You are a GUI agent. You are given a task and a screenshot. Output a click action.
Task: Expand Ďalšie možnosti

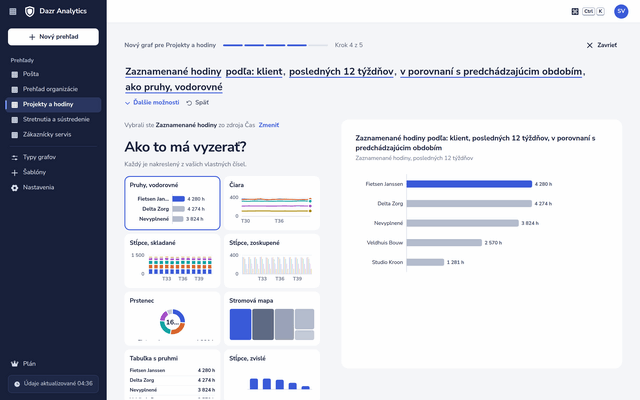coord(152,102)
